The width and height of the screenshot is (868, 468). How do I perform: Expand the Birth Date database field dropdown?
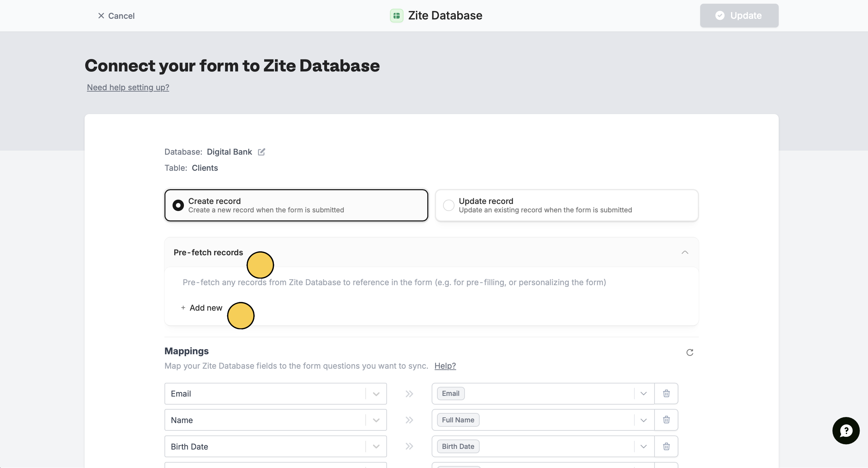click(376, 447)
